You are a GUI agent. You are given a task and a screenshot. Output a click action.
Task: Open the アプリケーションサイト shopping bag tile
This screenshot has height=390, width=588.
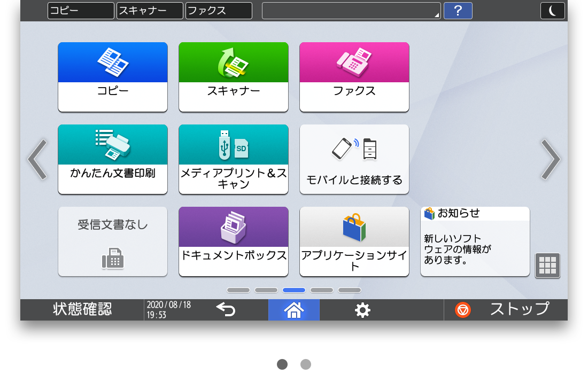tap(354, 241)
